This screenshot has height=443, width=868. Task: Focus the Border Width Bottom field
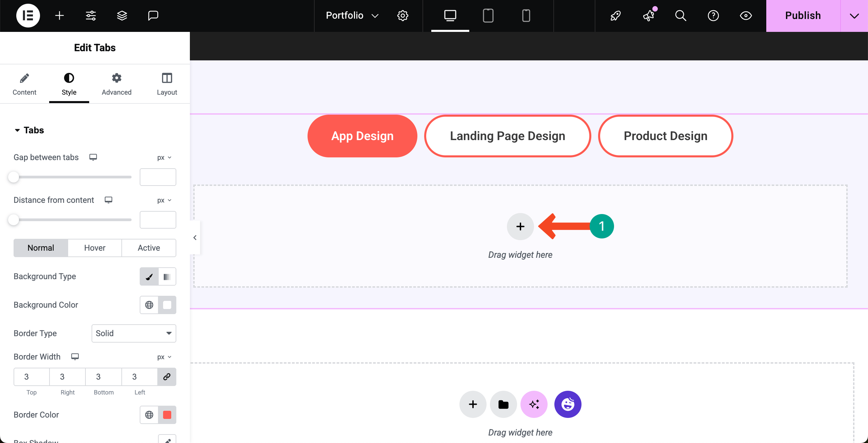(103, 377)
